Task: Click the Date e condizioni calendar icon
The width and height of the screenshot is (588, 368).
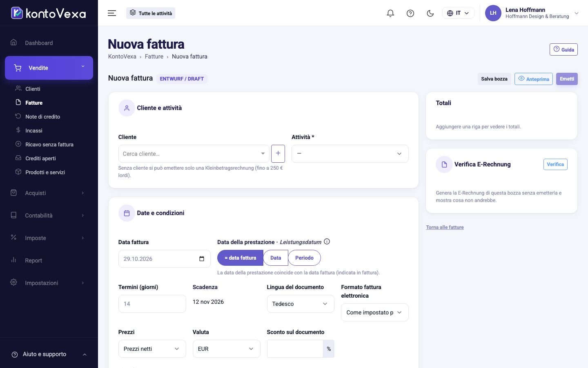Action: click(127, 213)
